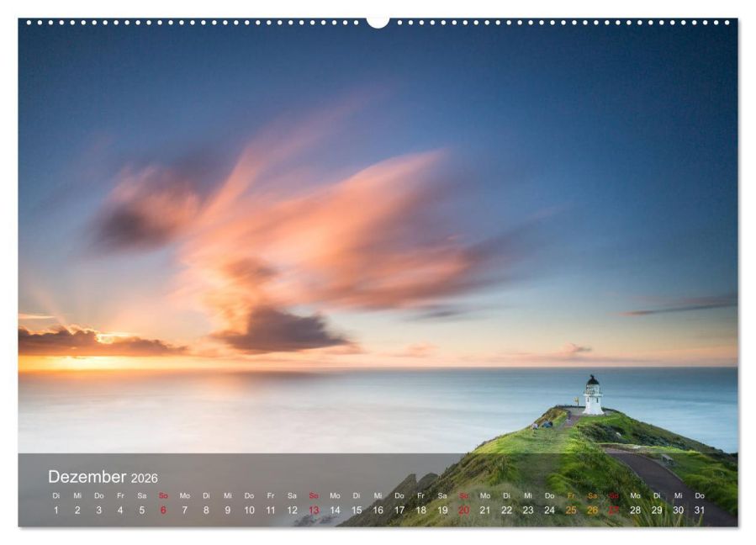Click the 'Dezember' month title
Screen dimensions: 756x545
coord(87,477)
